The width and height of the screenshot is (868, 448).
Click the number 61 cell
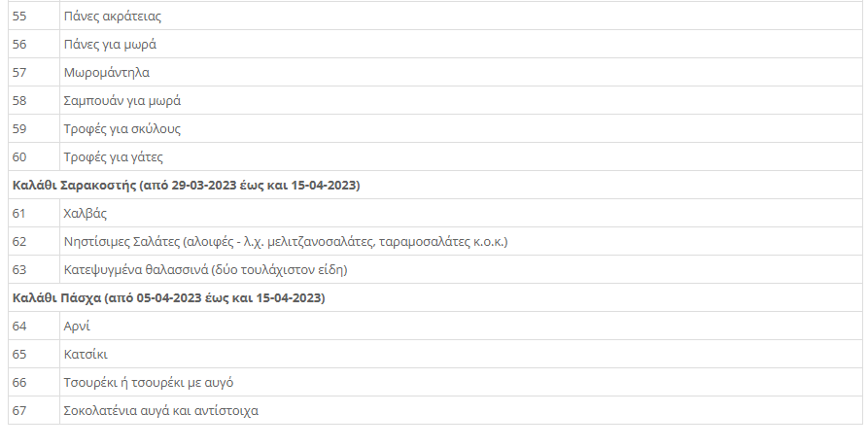[x=20, y=214]
